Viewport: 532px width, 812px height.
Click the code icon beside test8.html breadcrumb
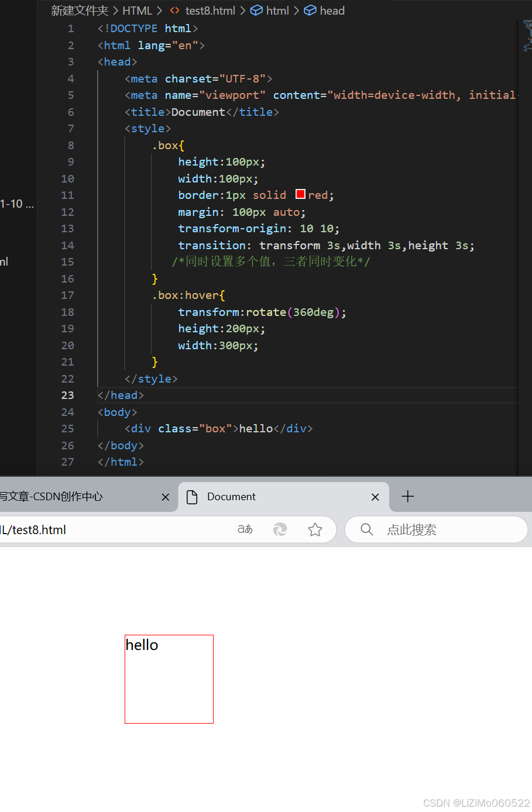click(x=173, y=11)
